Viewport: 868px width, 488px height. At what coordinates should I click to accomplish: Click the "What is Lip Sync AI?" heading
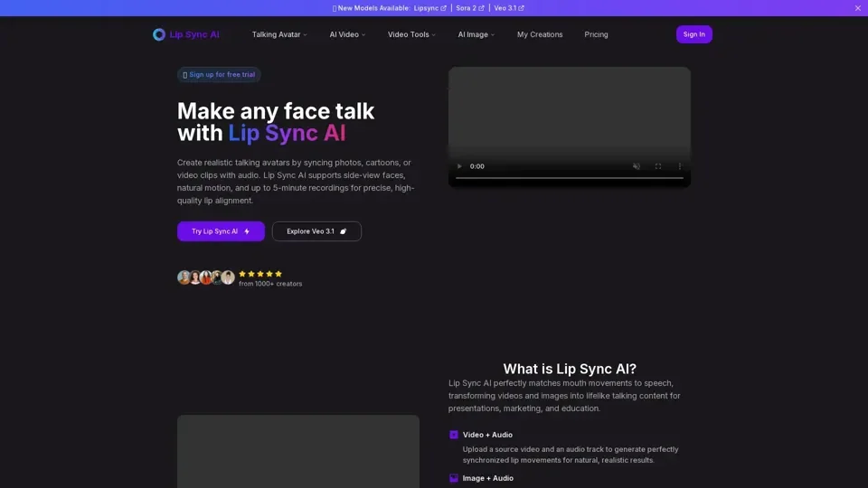click(570, 369)
